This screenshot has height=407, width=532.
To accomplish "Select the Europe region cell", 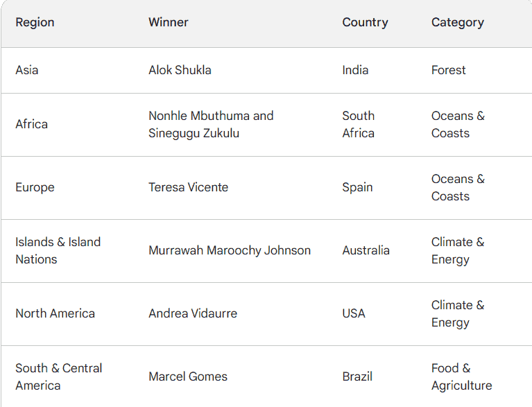I will click(35, 188).
